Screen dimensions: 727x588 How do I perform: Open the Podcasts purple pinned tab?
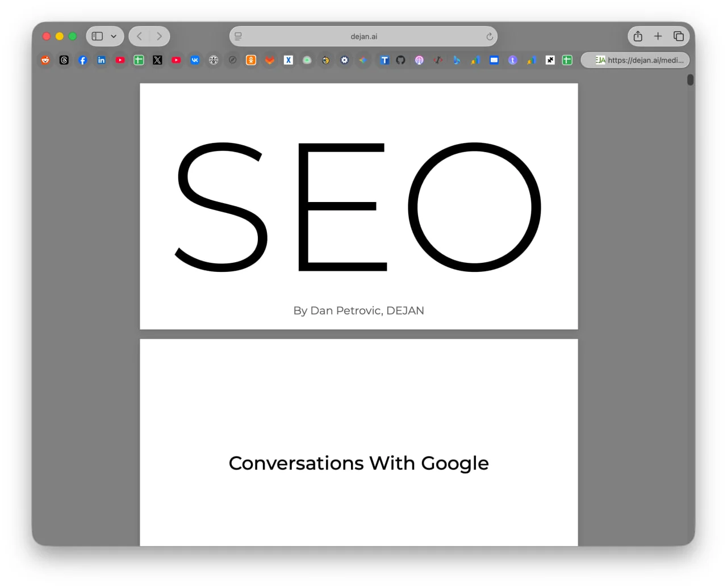point(419,60)
